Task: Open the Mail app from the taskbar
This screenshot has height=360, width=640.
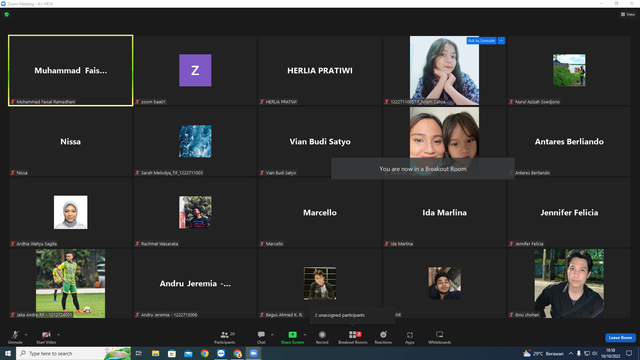Action: 188,353
